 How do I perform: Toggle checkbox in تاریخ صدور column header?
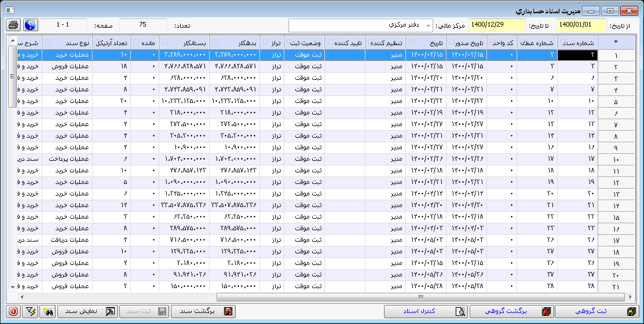pyautogui.click(x=452, y=42)
